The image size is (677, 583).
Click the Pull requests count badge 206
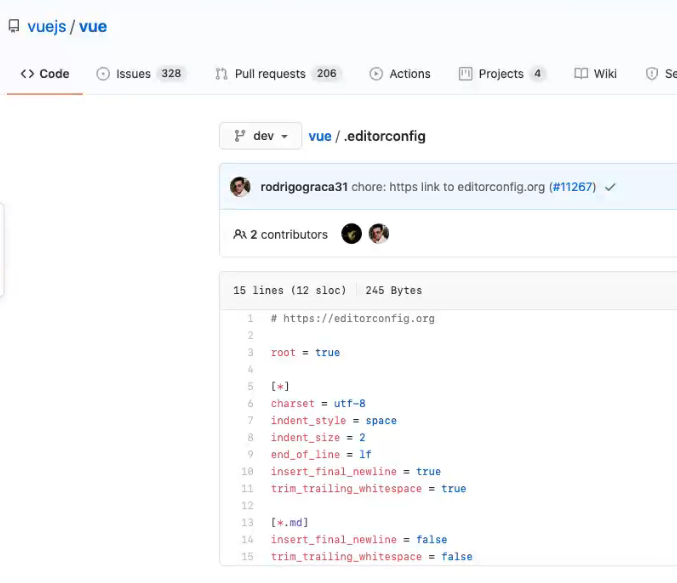[326, 73]
